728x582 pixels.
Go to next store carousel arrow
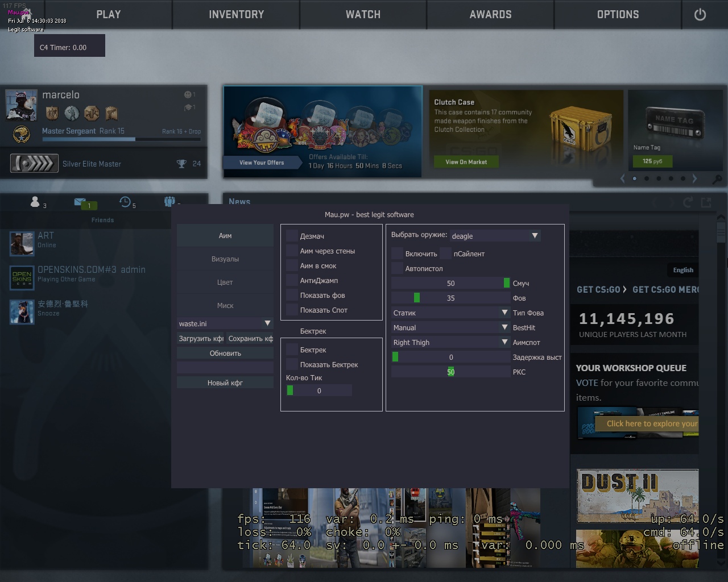point(694,178)
